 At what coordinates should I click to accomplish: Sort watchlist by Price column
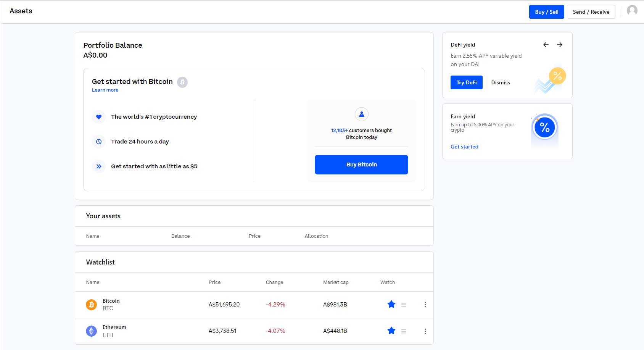pos(214,282)
